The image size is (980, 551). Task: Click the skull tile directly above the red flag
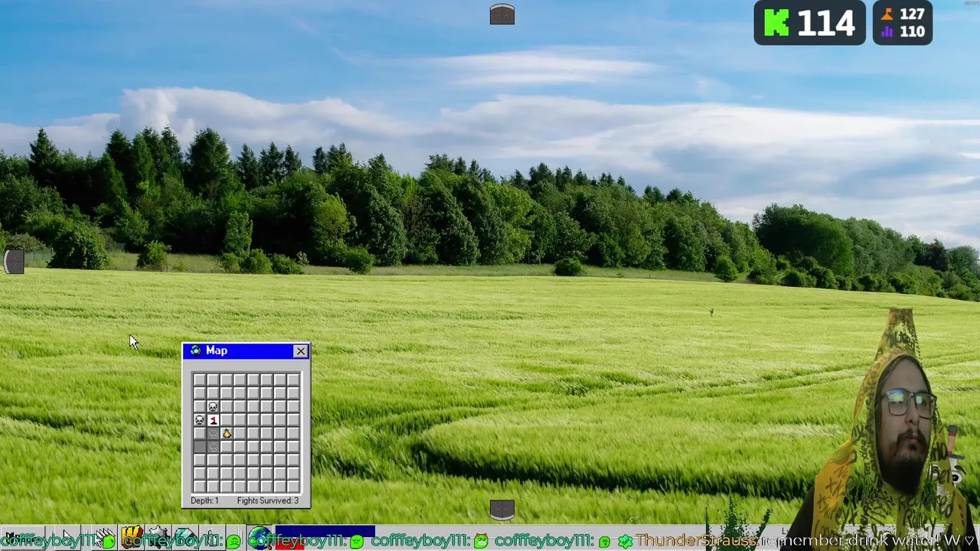pyautogui.click(x=213, y=406)
